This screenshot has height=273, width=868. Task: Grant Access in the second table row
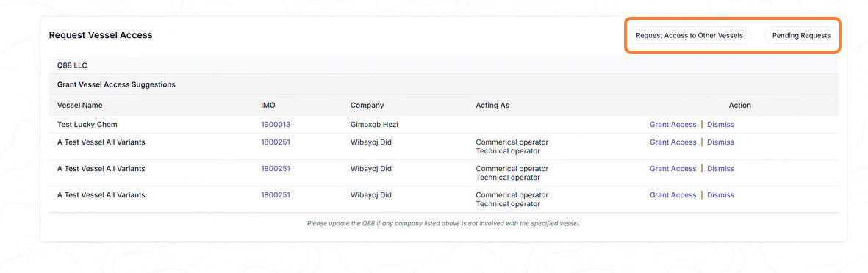point(672,142)
